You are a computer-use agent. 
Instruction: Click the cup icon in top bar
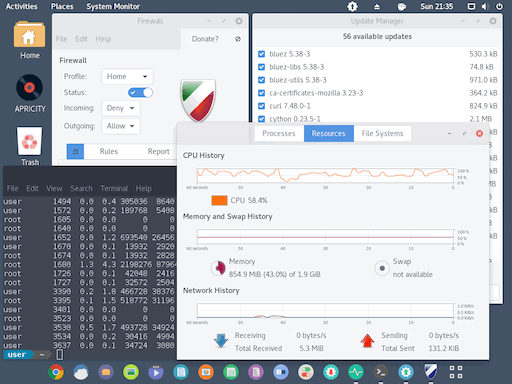pos(402,6)
